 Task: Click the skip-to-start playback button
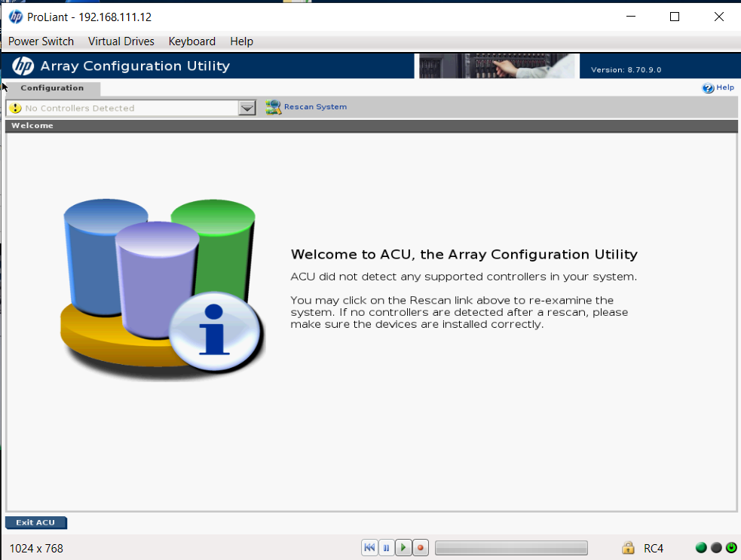pos(369,548)
